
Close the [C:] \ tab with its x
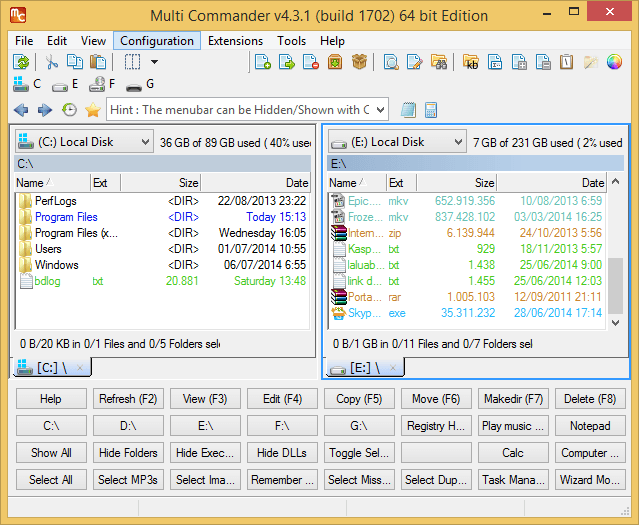[80, 368]
